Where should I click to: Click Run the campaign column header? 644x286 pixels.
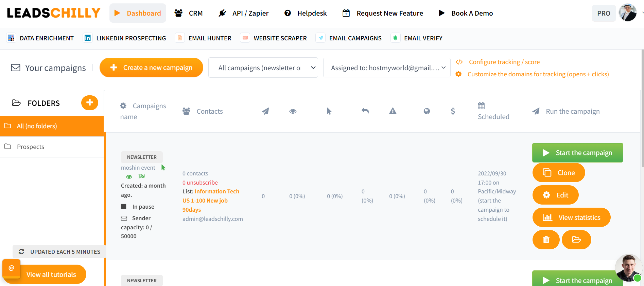click(x=566, y=111)
